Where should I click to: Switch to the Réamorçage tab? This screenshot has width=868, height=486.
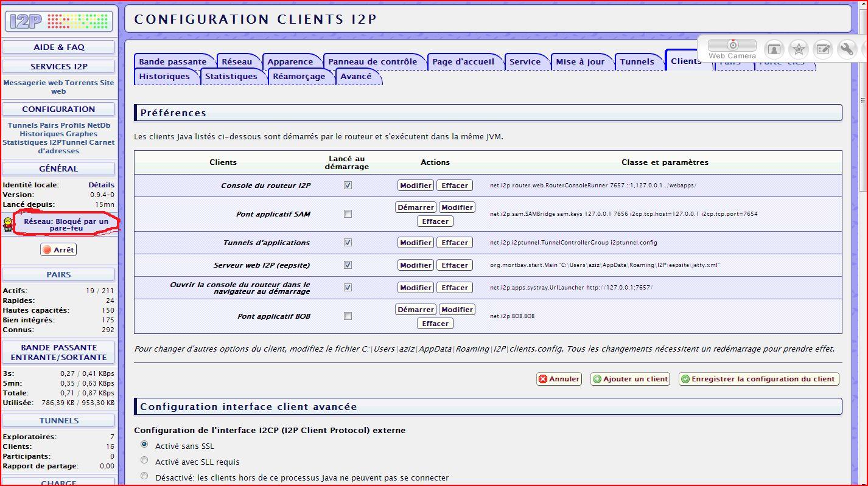point(299,76)
